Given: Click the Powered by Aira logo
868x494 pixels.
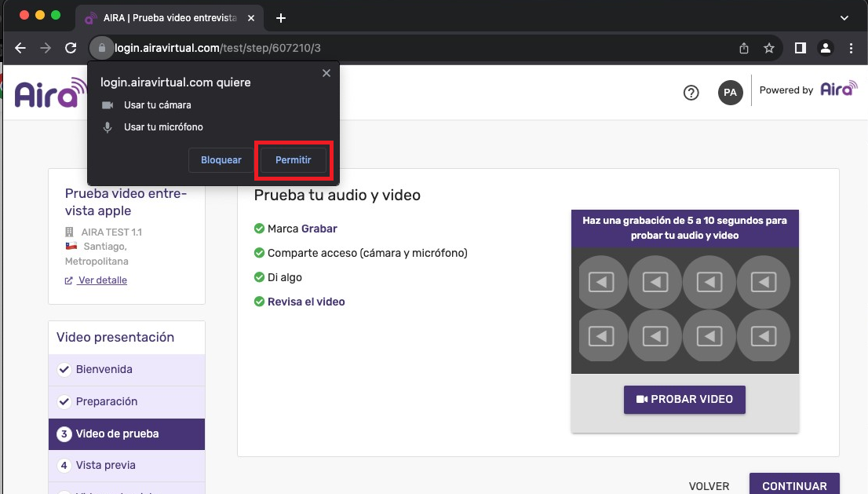Looking at the screenshot, I should click(839, 89).
